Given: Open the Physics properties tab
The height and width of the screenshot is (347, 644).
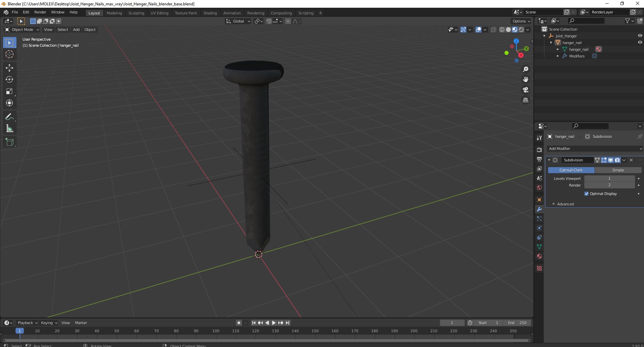Looking at the screenshot, I should (539, 228).
